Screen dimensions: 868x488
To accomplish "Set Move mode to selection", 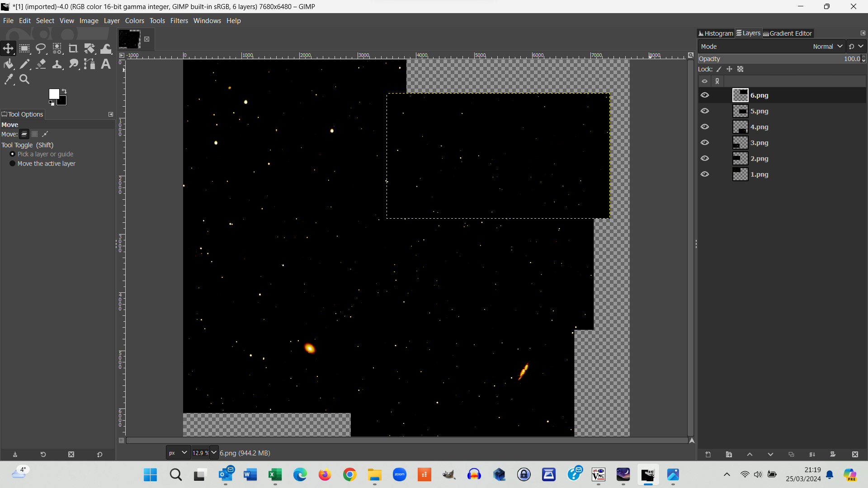I will tap(35, 134).
